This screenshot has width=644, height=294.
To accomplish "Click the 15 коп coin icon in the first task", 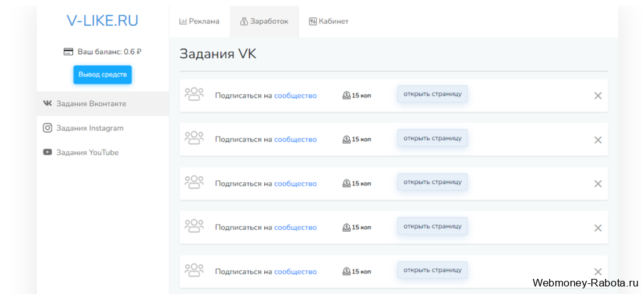I will (347, 95).
